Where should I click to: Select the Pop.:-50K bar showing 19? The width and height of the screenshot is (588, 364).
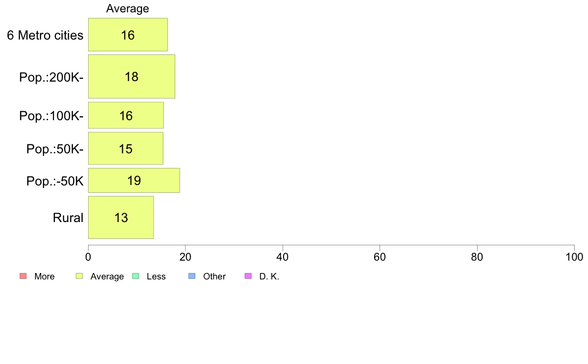coord(134,181)
